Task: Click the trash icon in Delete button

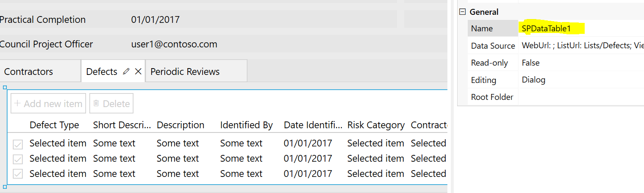Action: point(96,103)
